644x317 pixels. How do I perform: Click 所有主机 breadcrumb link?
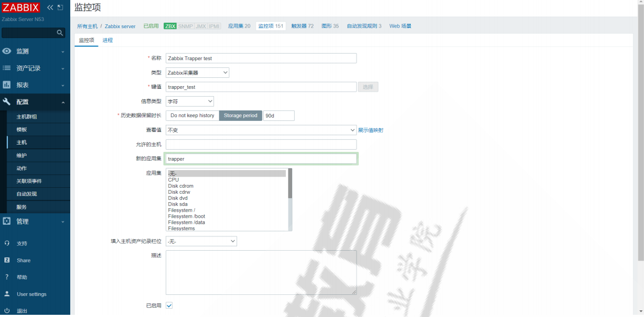[x=87, y=26]
